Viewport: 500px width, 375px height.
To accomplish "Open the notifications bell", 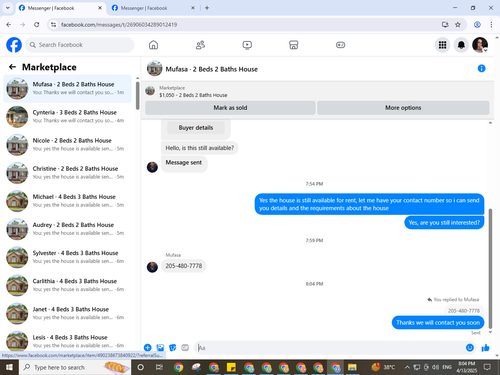I will 461,45.
